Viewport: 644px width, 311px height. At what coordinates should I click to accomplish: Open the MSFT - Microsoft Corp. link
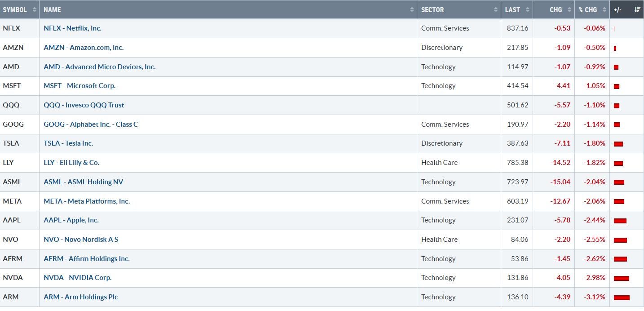pyautogui.click(x=79, y=86)
